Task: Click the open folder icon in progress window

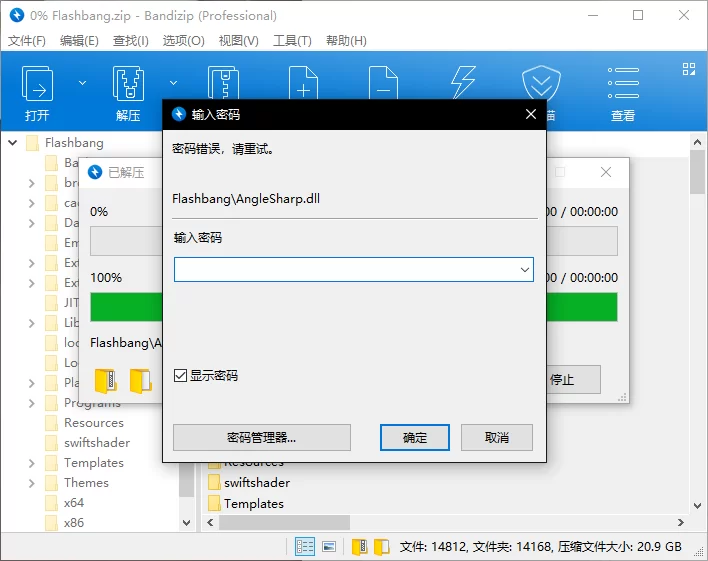Action: pos(140,381)
